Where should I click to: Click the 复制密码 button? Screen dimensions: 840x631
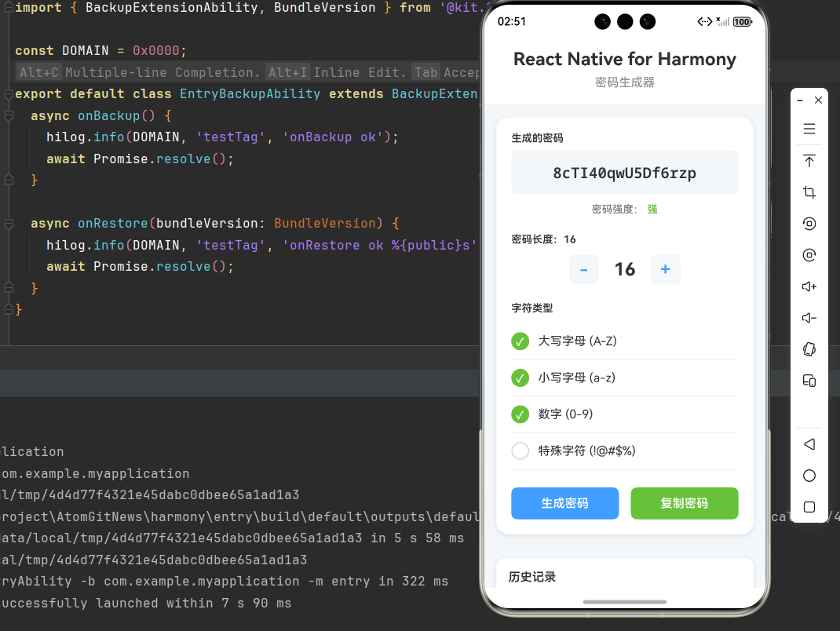point(684,503)
